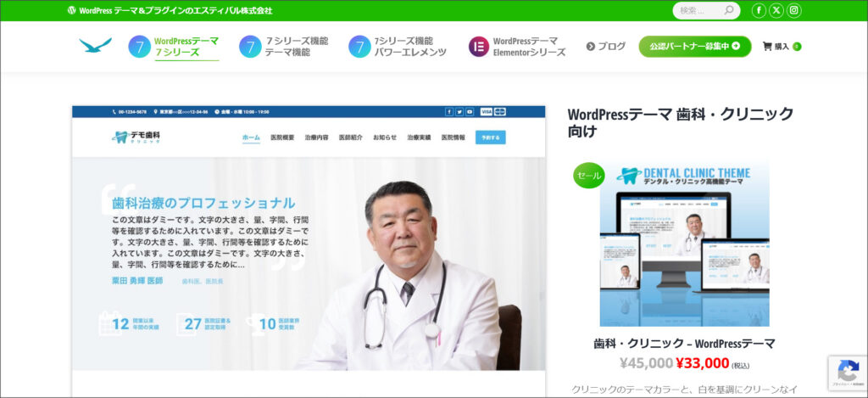This screenshot has height=398, width=868.
Task: Click the search magnifier icon
Action: coord(728,11)
